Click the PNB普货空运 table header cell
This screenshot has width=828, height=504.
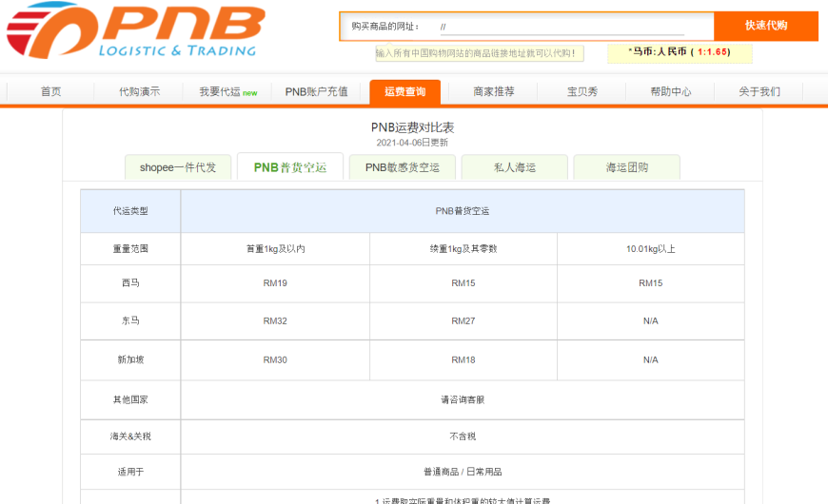463,211
